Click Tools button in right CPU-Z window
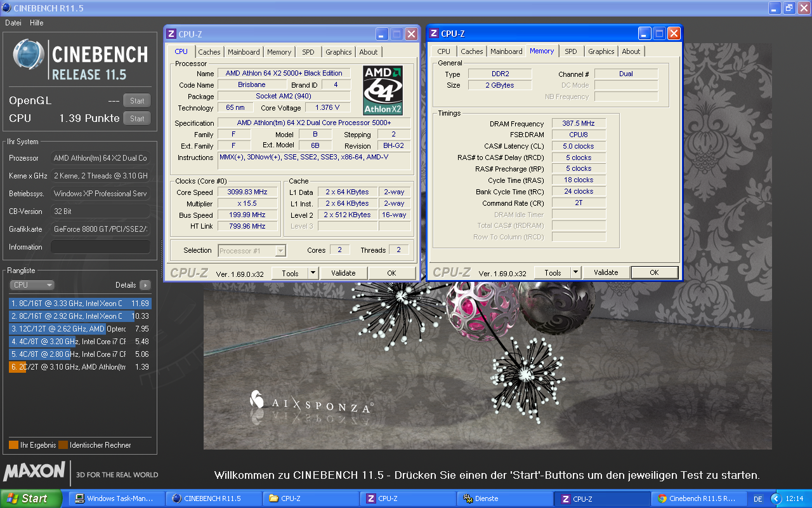Image resolution: width=812 pixels, height=508 pixels. click(x=553, y=273)
